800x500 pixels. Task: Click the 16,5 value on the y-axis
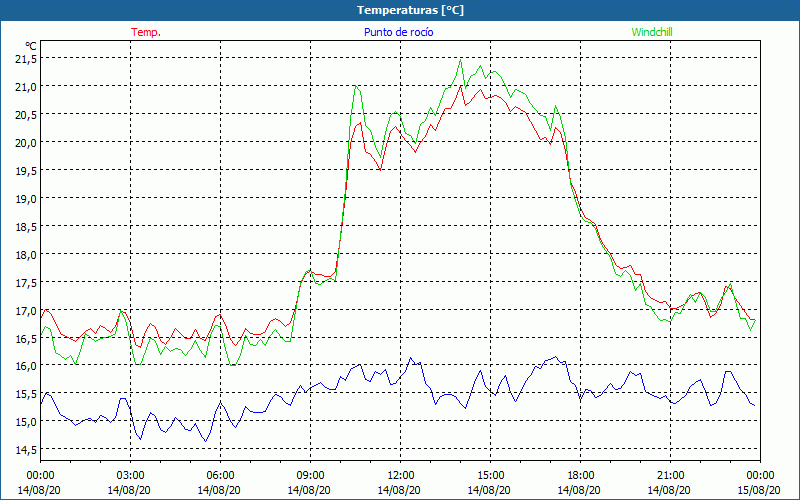click(x=26, y=338)
